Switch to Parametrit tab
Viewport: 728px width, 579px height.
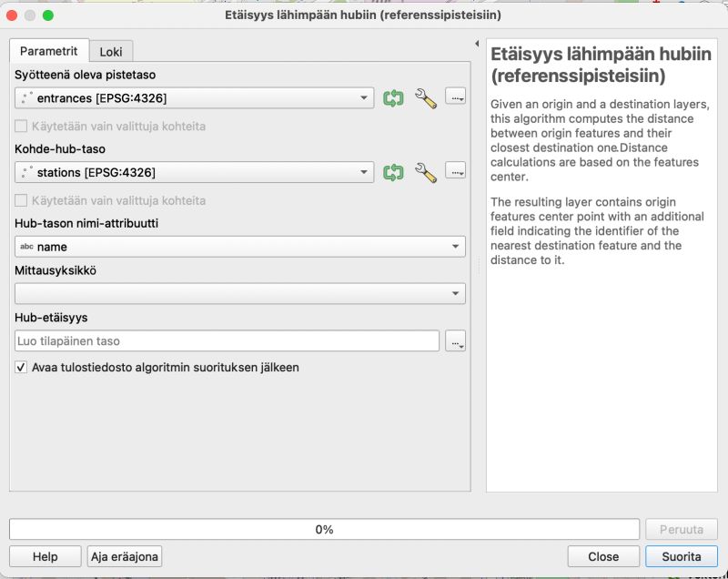[49, 51]
